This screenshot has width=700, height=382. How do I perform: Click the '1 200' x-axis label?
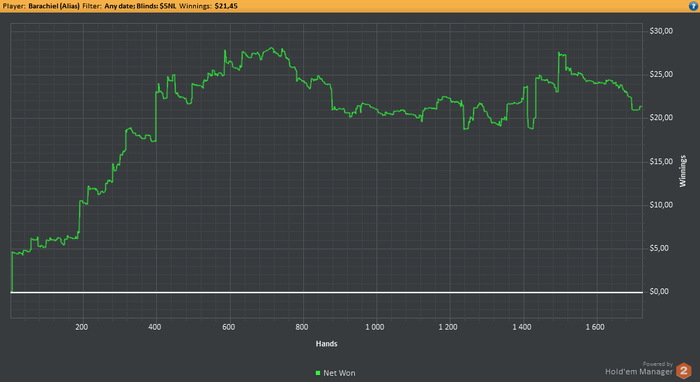click(x=448, y=327)
